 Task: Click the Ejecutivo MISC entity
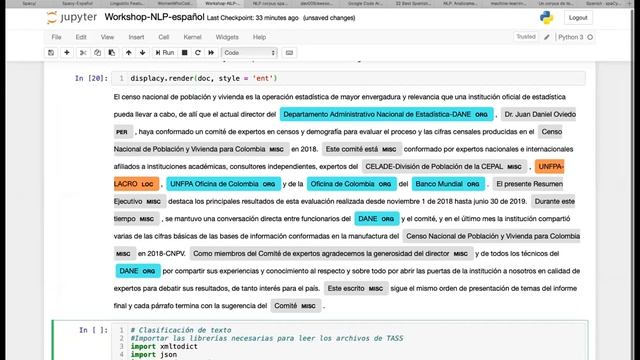[x=139, y=201]
